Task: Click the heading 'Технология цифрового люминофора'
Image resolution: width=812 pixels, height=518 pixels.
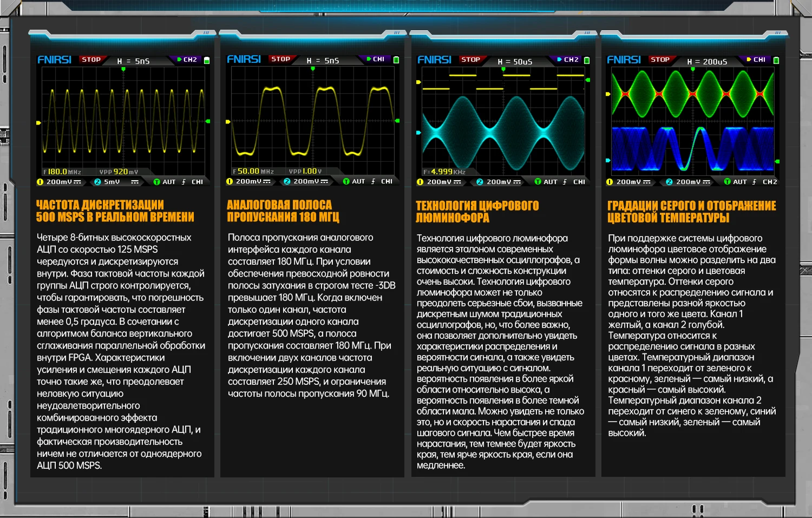Action: pyautogui.click(x=477, y=212)
